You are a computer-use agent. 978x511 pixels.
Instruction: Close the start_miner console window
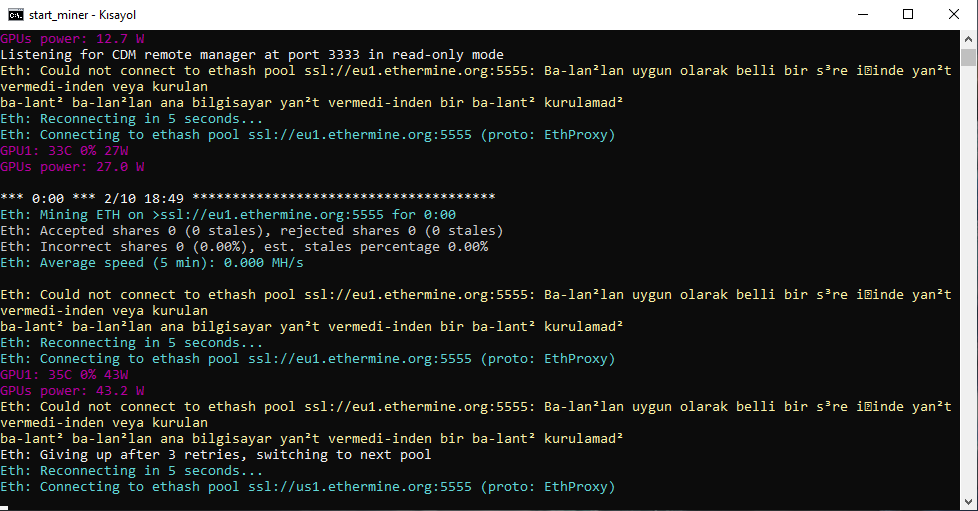point(954,14)
